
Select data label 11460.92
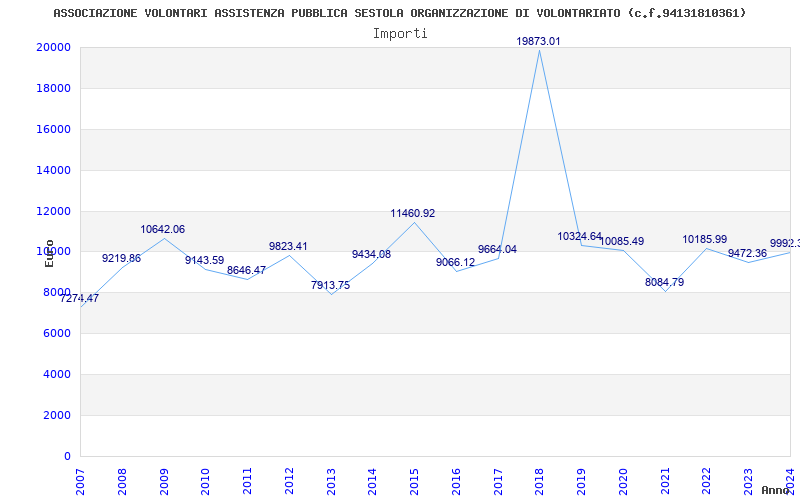tap(413, 213)
